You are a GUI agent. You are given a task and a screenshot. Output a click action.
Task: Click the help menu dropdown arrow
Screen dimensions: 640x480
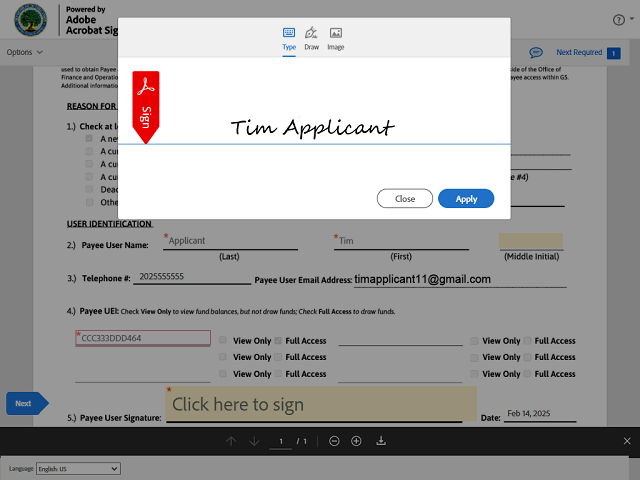click(x=631, y=19)
